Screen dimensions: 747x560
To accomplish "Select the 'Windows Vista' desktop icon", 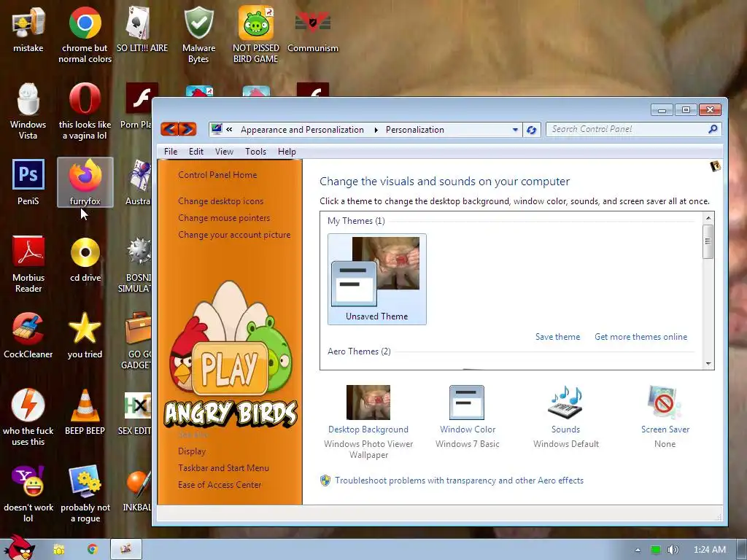I will coord(28,112).
